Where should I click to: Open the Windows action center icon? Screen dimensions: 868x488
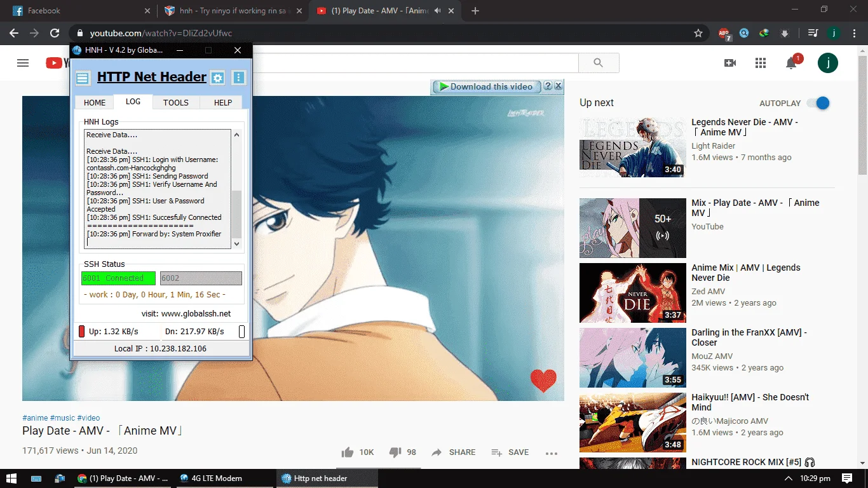(x=846, y=478)
